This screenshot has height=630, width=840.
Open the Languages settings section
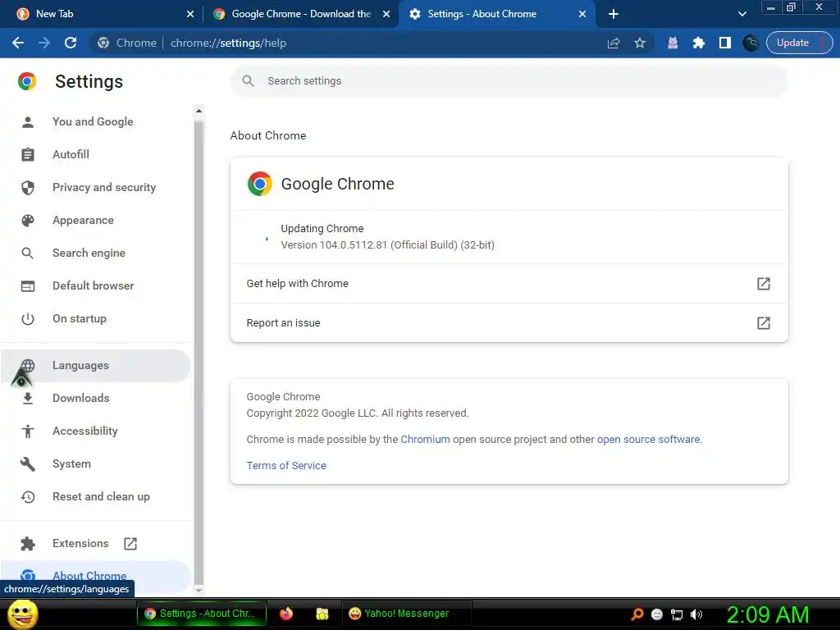[95, 365]
